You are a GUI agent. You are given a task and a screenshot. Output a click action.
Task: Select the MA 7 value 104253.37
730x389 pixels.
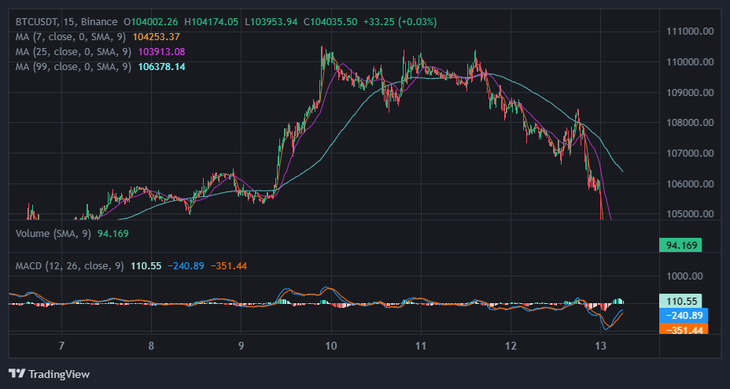click(x=156, y=37)
